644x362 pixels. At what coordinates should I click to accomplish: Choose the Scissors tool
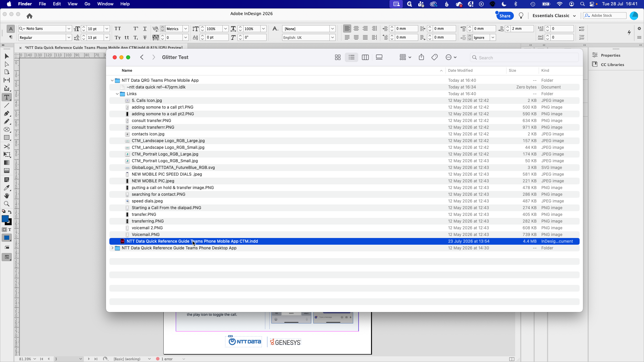pyautogui.click(x=7, y=146)
